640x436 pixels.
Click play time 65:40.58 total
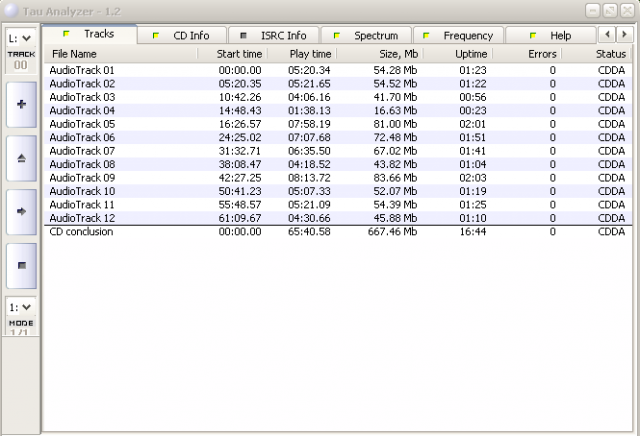tap(309, 232)
